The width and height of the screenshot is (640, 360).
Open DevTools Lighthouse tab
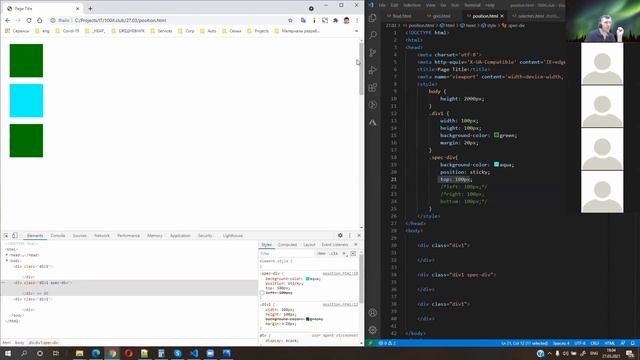[x=233, y=236]
